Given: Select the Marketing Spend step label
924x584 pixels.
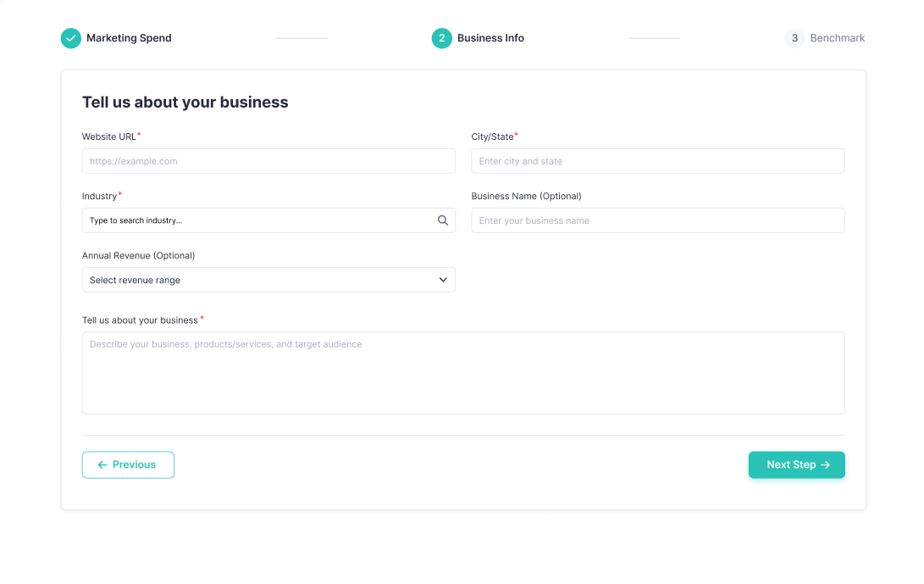Looking at the screenshot, I should coord(129,38).
